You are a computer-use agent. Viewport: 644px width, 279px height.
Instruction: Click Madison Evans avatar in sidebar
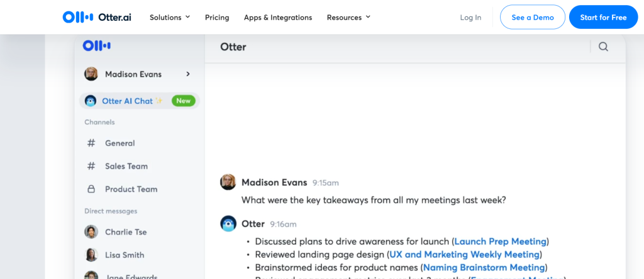91,74
